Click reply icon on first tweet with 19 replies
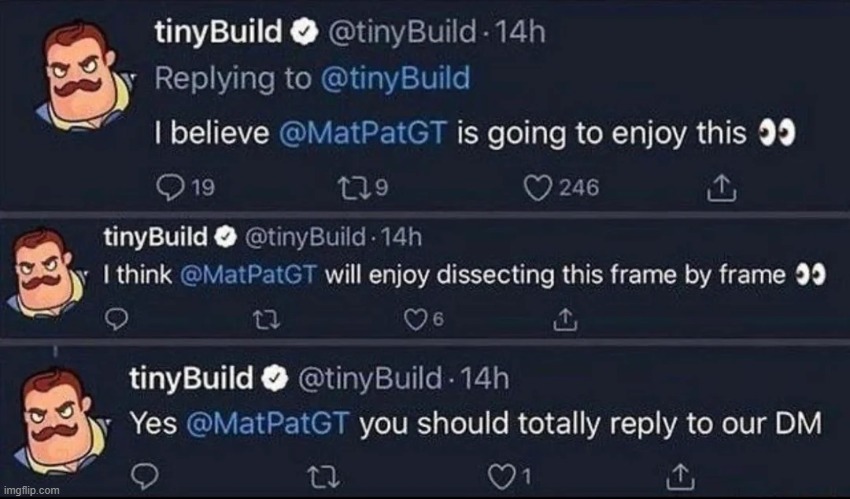This screenshot has width=850, height=499. pos(169,188)
